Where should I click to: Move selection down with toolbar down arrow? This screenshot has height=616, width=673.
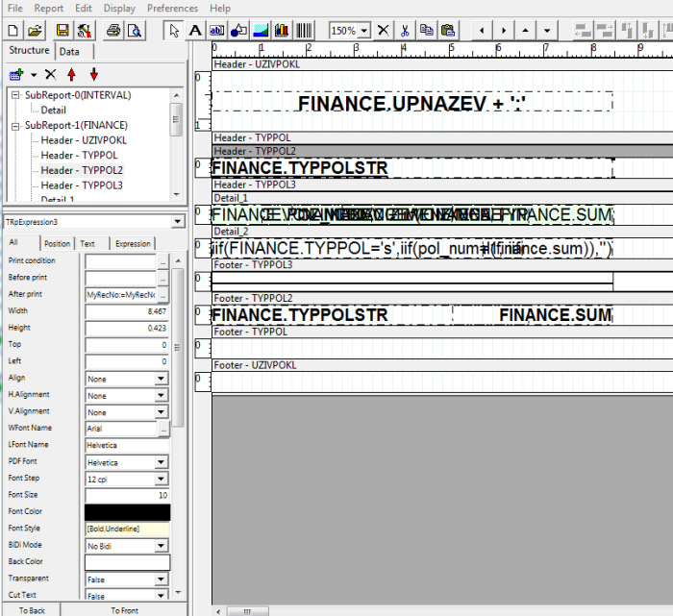click(547, 31)
